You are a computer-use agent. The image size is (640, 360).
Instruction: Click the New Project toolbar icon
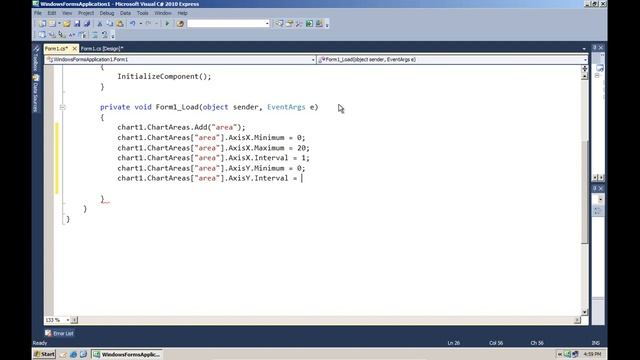[x=42, y=24]
